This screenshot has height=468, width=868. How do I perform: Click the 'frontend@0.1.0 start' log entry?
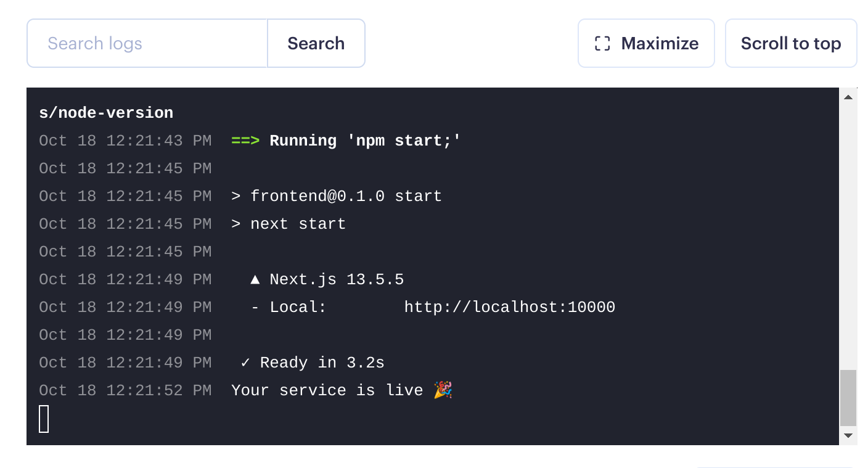[x=337, y=196]
